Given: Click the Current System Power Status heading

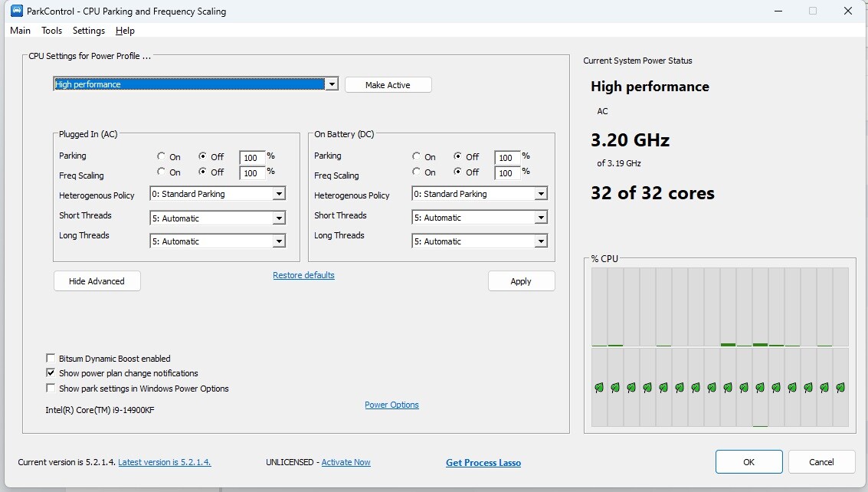Looking at the screenshot, I should (637, 61).
